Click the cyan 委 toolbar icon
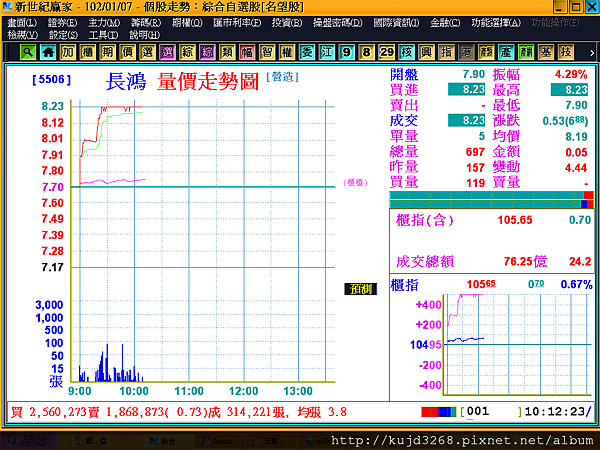 (307, 52)
